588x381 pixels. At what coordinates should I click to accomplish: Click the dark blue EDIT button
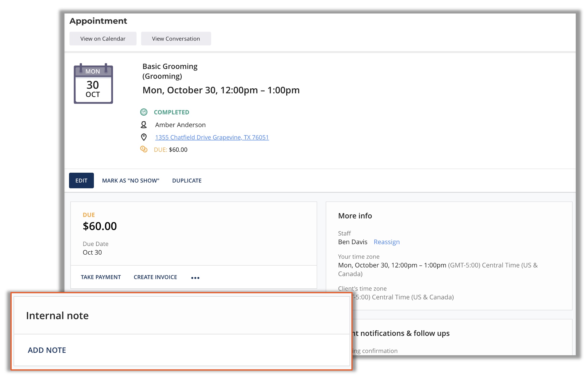coord(81,181)
